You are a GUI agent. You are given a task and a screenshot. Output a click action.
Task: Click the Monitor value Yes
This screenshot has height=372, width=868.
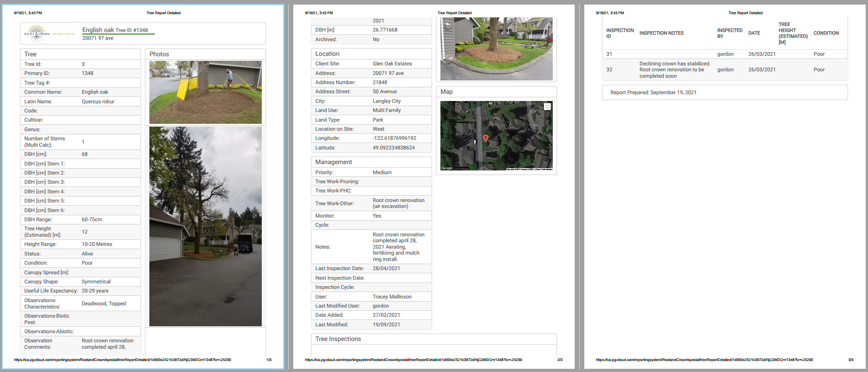point(376,216)
